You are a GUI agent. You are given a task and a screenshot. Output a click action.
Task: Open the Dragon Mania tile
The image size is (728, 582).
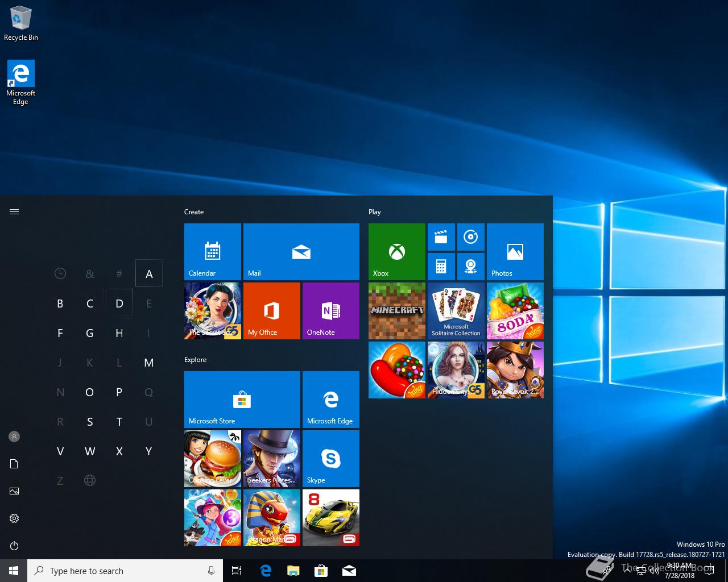pyautogui.click(x=272, y=518)
